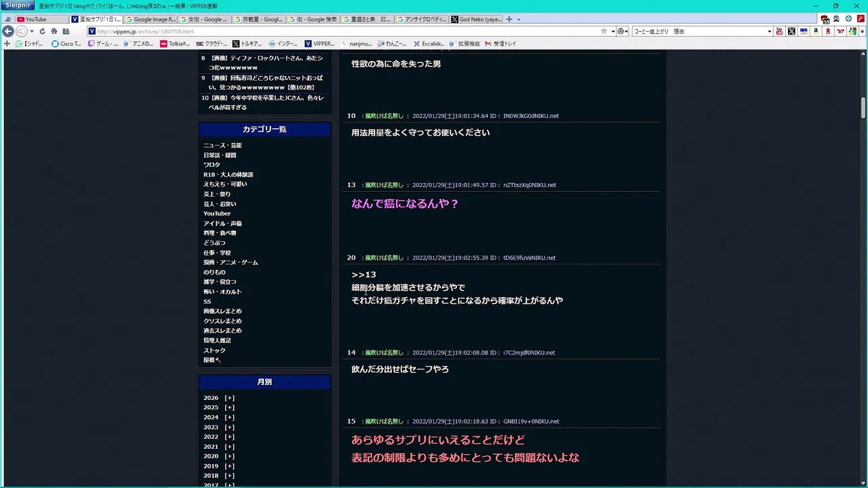Screen dimensions: 868x488
Task: Click the Sleipnir menu button
Action: pos(18,5)
